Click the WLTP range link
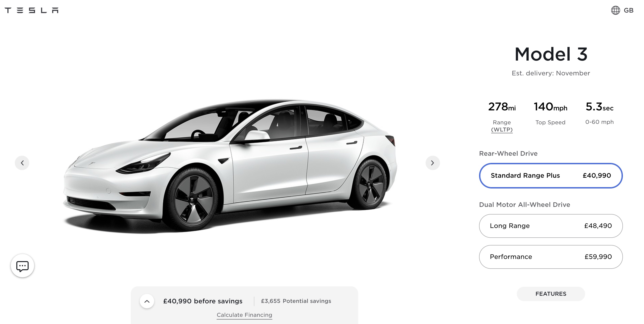644x324 pixels. coord(502,129)
